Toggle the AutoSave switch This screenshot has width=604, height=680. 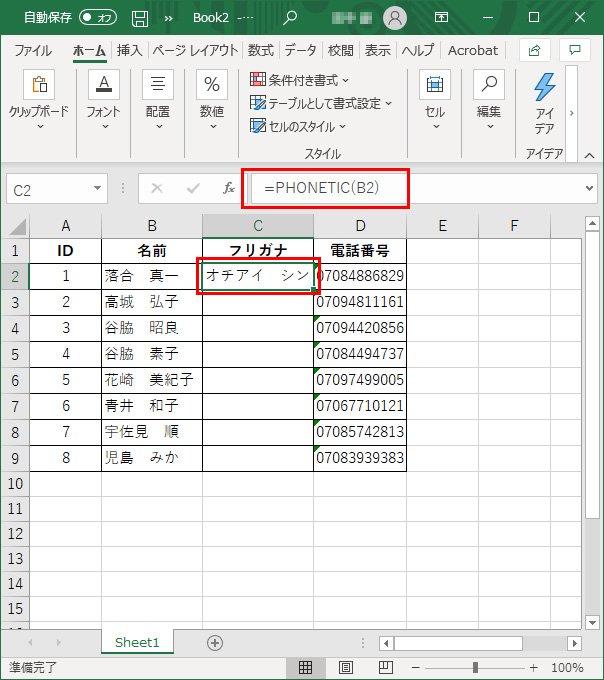98,18
